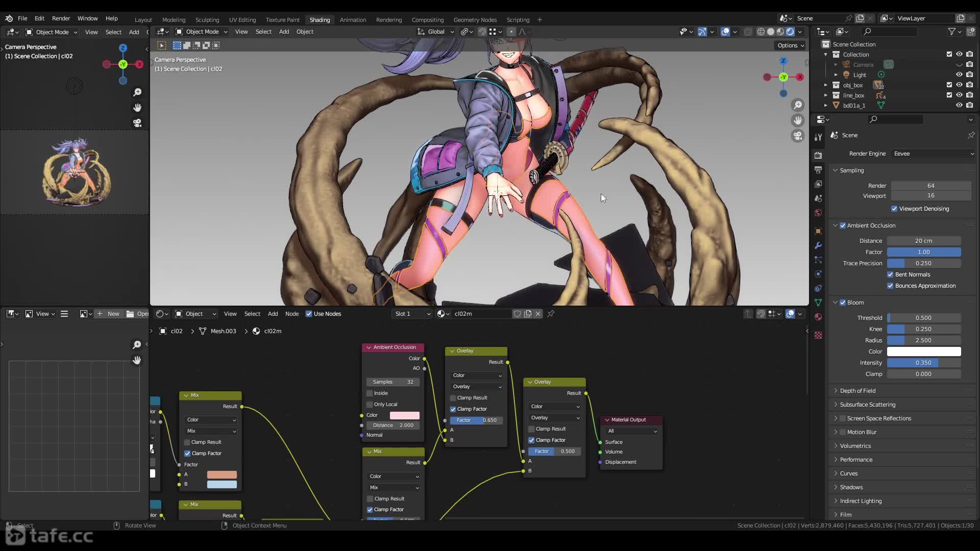Disable Viewport Denoising checkbox
Screen dimensions: 980x551
click(x=894, y=209)
